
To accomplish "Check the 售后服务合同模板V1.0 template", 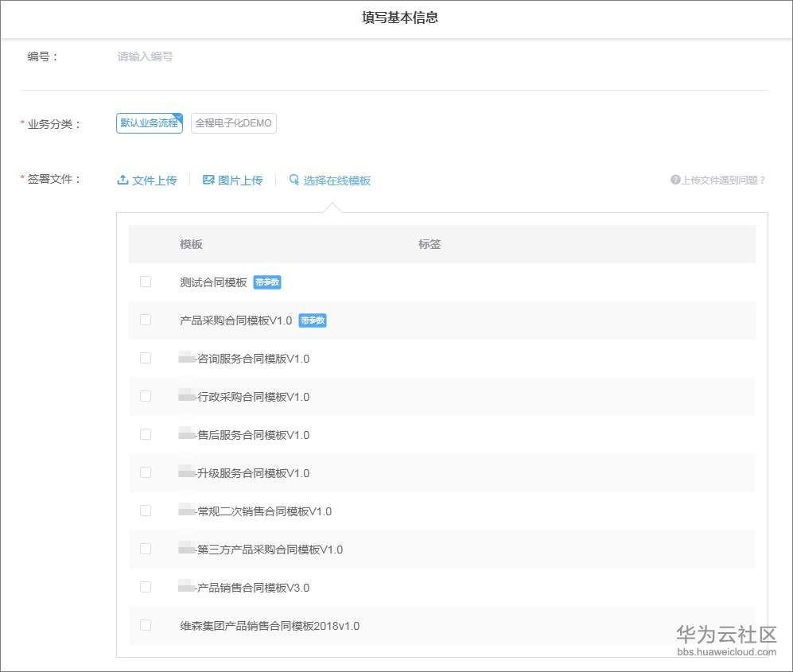I will pos(146,434).
